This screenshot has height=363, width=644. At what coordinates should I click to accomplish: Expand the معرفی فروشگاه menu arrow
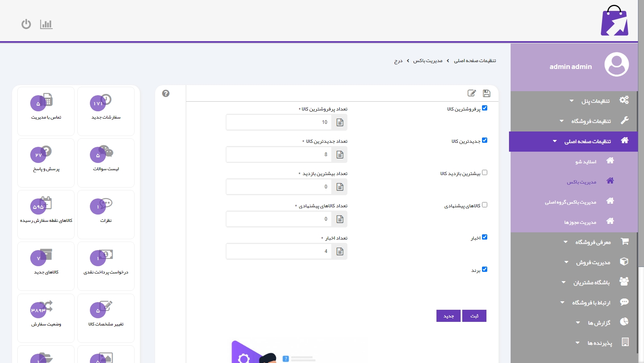pyautogui.click(x=566, y=242)
